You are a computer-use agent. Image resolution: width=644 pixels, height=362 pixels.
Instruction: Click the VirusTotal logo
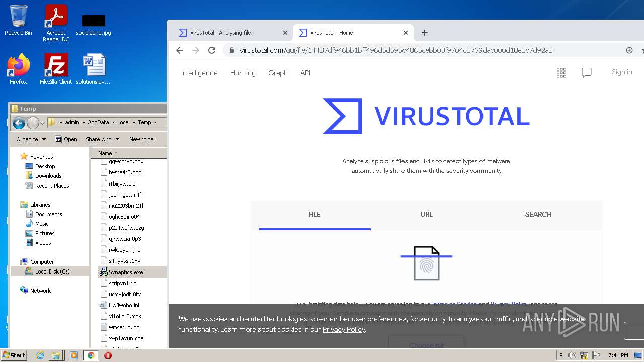coord(426,116)
